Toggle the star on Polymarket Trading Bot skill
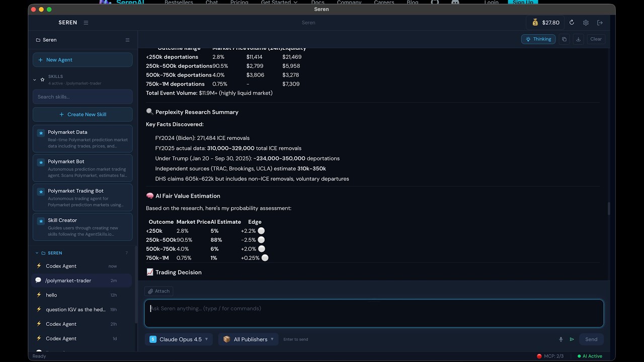This screenshot has width=644, height=362. coord(41,192)
